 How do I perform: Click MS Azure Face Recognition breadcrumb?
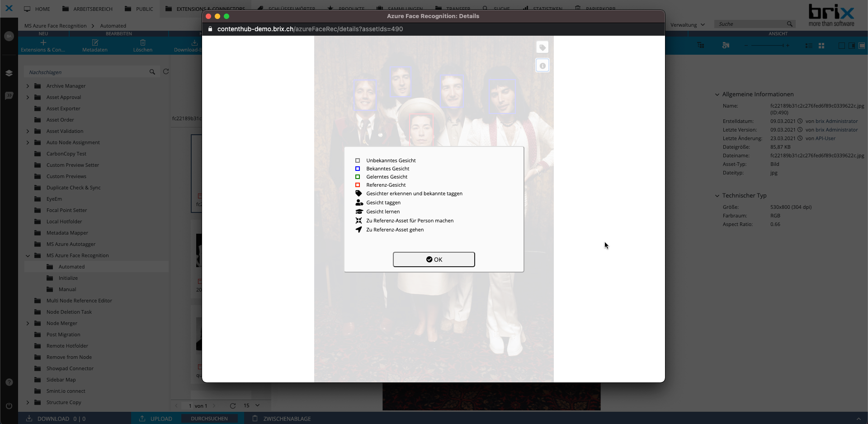click(55, 26)
